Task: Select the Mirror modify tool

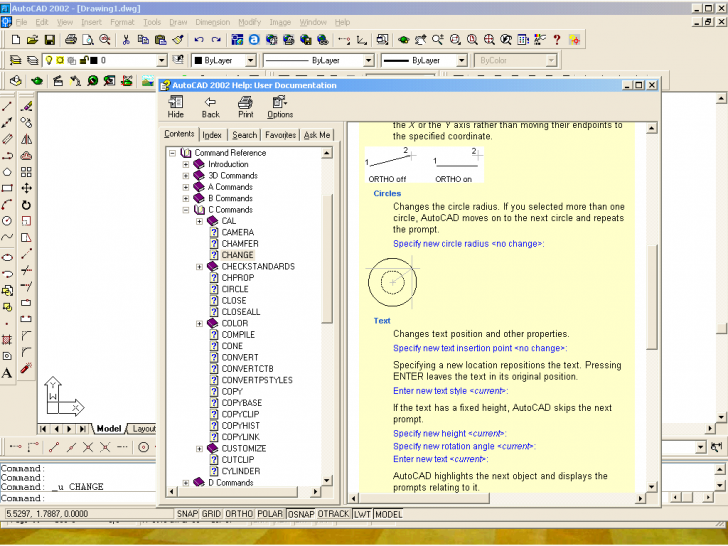Action: (x=26, y=139)
